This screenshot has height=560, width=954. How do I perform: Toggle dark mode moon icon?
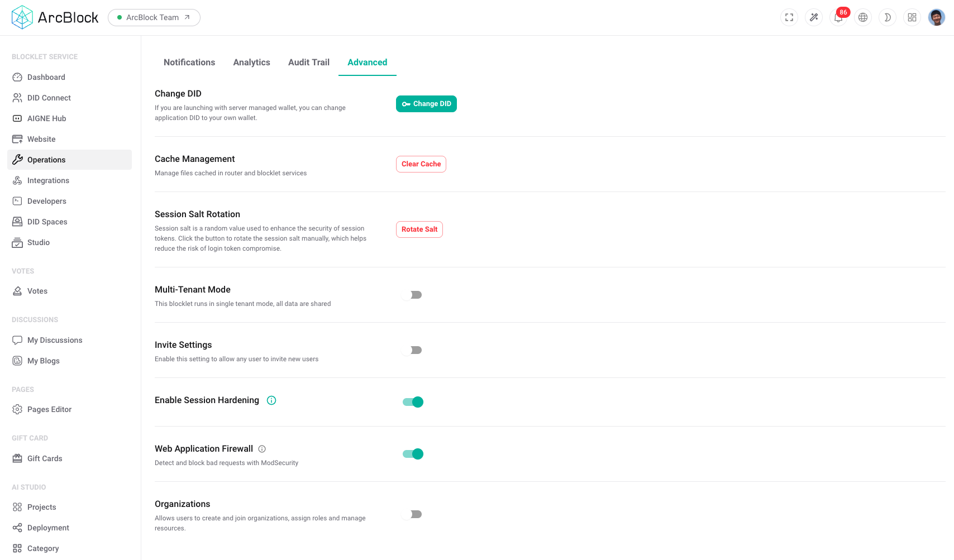[888, 17]
